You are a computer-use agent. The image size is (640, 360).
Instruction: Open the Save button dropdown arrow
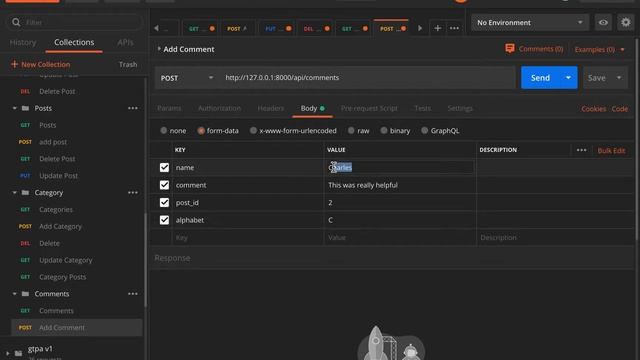[619, 78]
